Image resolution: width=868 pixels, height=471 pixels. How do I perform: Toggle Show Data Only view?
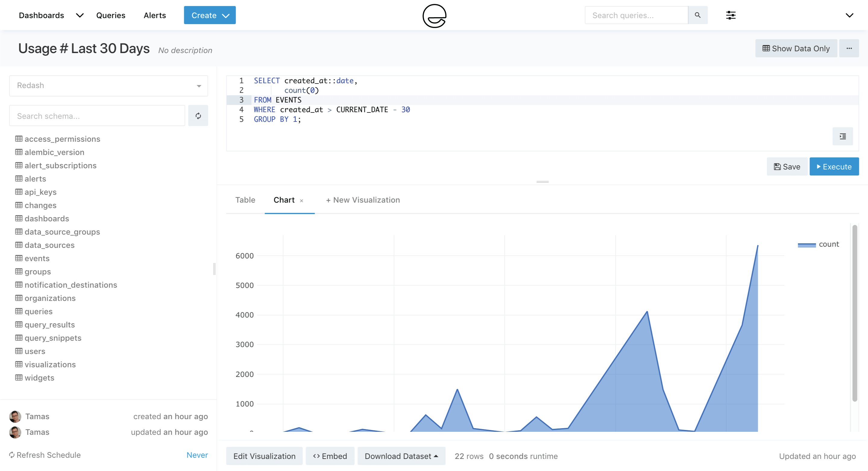796,48
